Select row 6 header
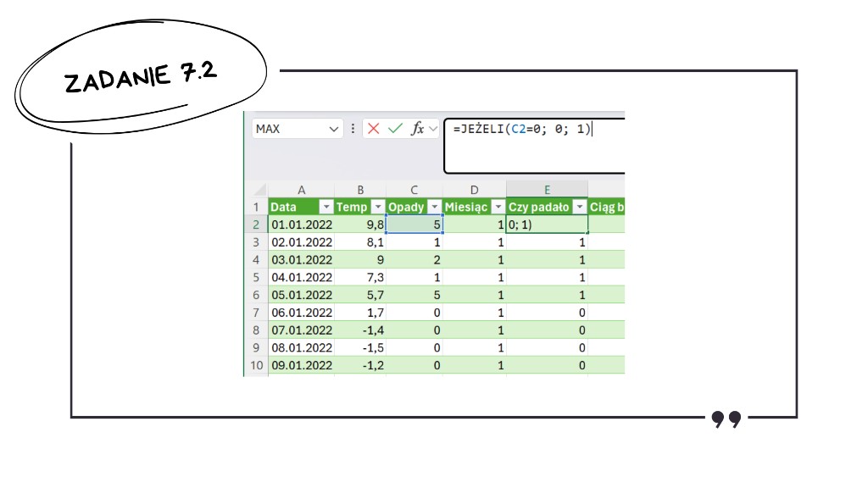The width and height of the screenshot is (868, 488). [x=256, y=295]
